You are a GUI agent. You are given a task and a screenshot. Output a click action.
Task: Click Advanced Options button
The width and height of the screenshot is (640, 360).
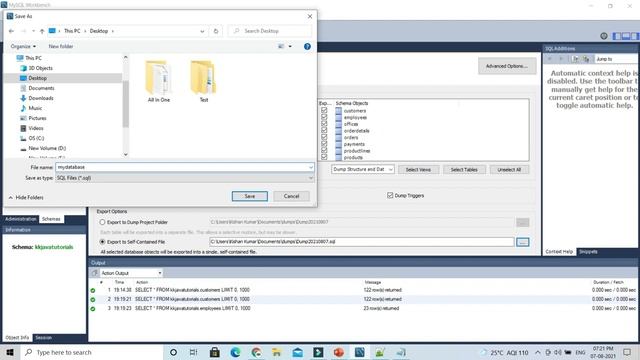[507, 66]
